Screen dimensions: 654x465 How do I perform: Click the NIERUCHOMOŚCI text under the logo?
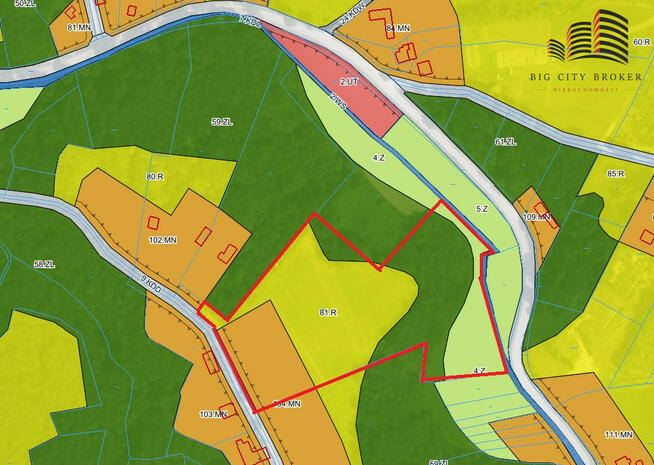click(x=586, y=89)
